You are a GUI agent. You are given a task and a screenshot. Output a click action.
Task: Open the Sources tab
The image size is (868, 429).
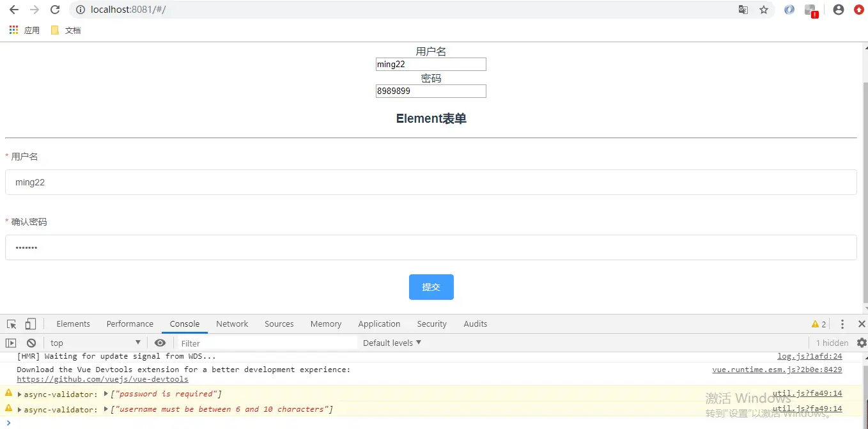279,324
